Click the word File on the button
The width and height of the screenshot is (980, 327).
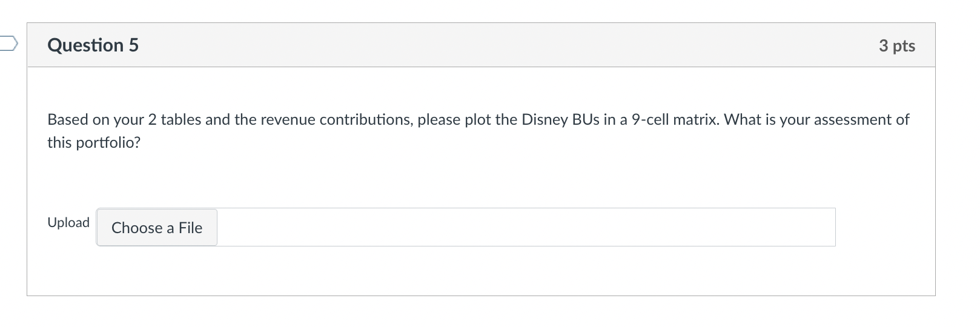(190, 228)
